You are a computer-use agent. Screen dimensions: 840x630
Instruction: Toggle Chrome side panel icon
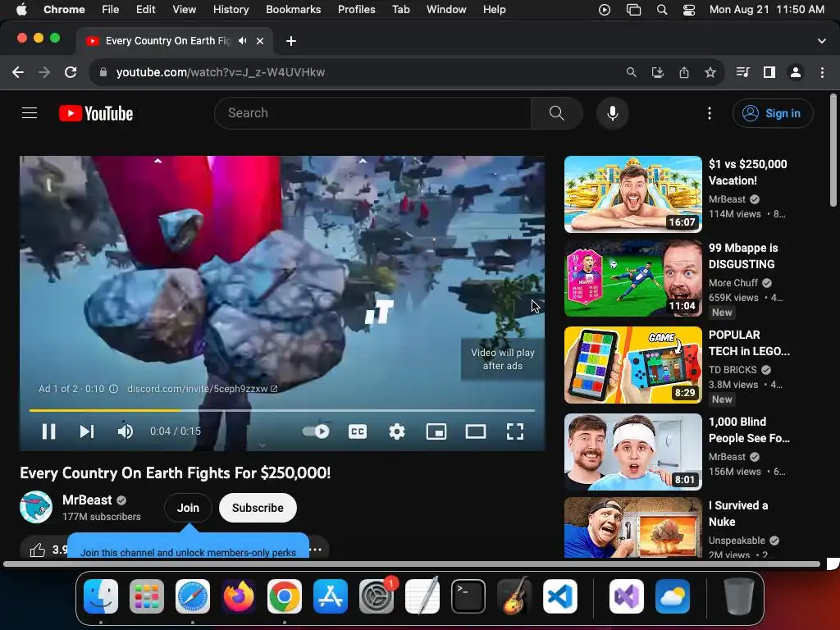click(x=769, y=72)
